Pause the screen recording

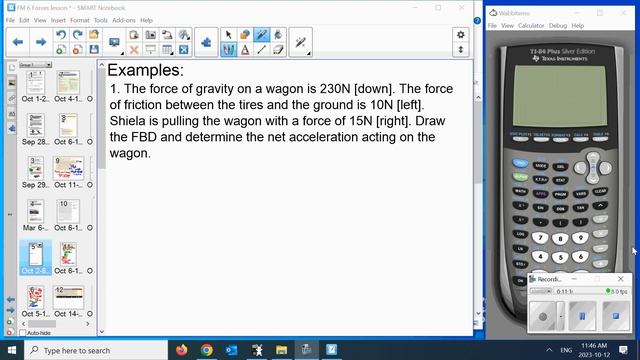tap(582, 316)
